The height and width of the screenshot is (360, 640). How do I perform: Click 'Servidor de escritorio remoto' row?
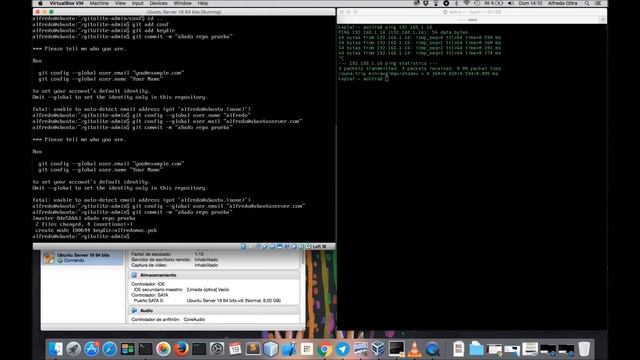[175, 260]
